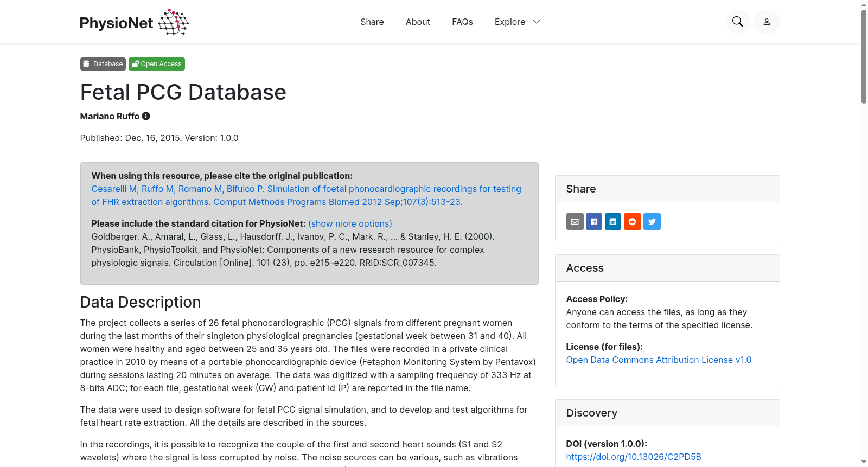868x467 pixels.
Task: Click the DOI (version 1.0.0) label
Action: 607,444
